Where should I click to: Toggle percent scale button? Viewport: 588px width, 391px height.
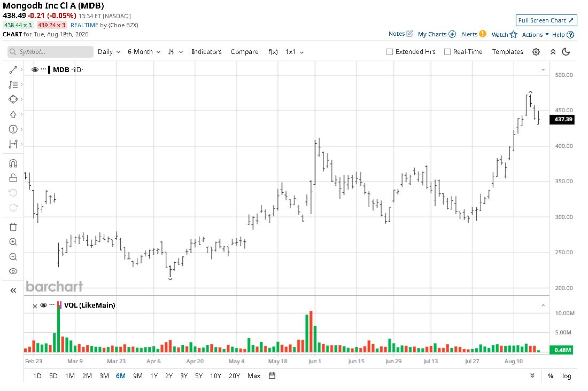(551, 376)
